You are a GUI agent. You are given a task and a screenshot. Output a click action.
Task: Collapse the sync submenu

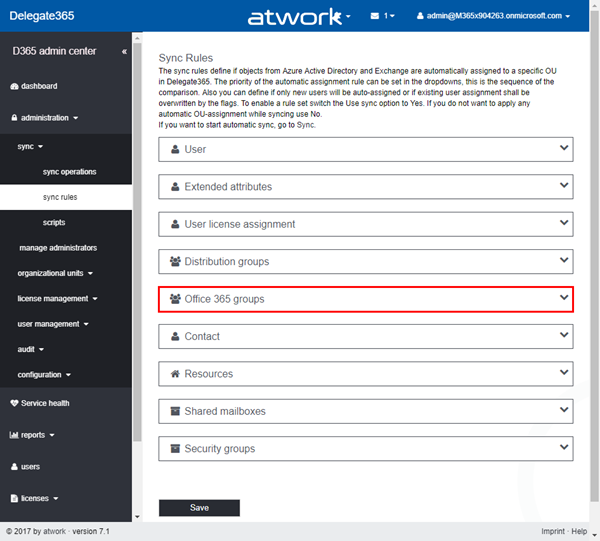30,147
